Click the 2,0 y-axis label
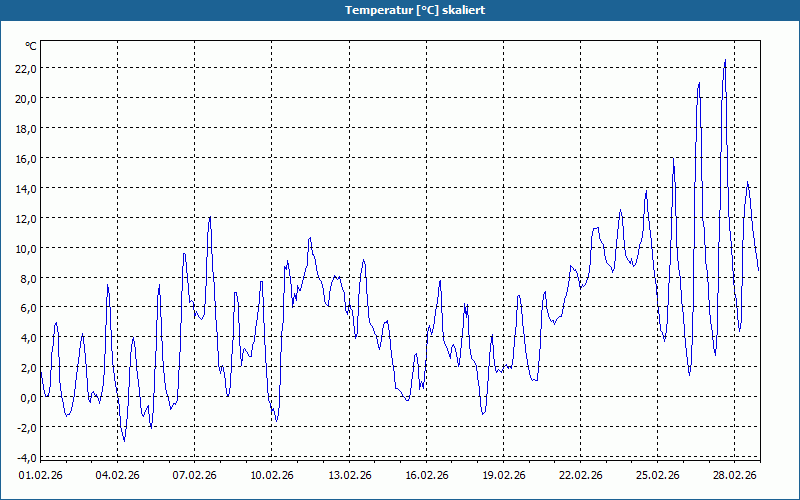 tap(28, 368)
